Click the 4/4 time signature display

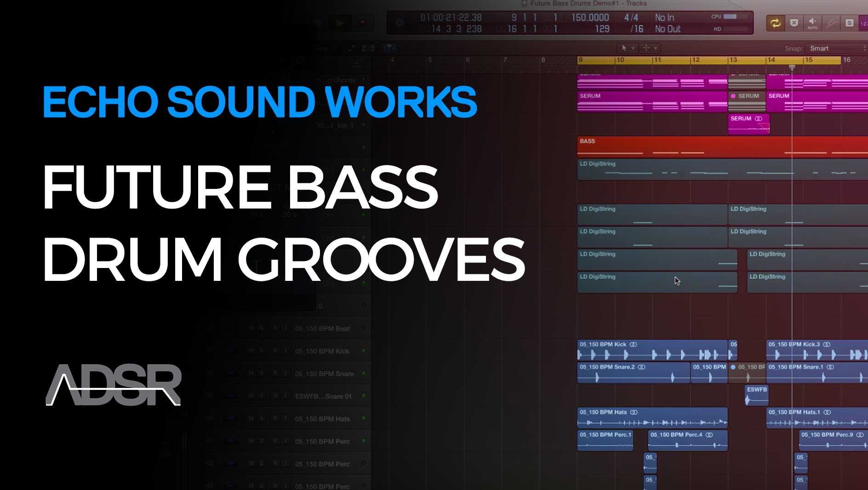[631, 17]
